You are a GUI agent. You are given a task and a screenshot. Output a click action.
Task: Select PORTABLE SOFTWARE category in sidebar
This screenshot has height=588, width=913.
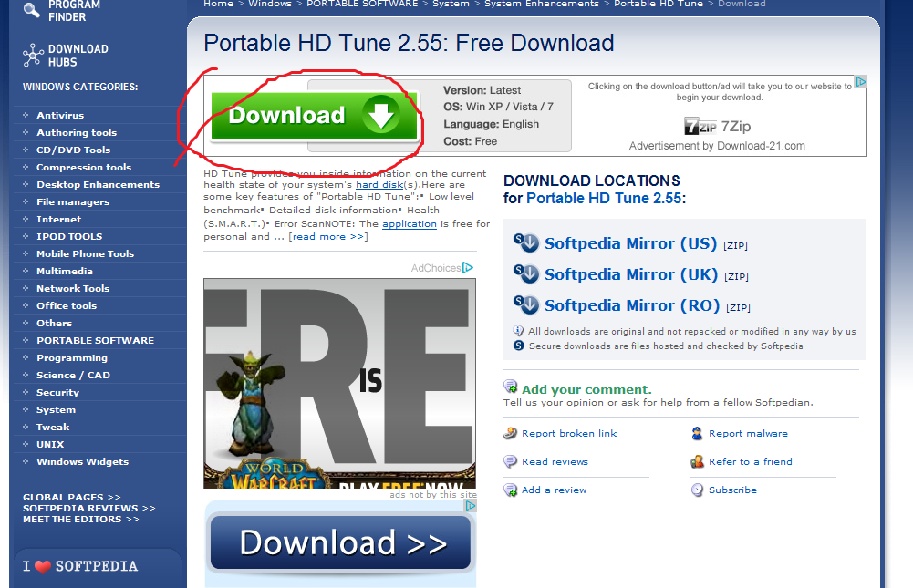pyautogui.click(x=96, y=341)
